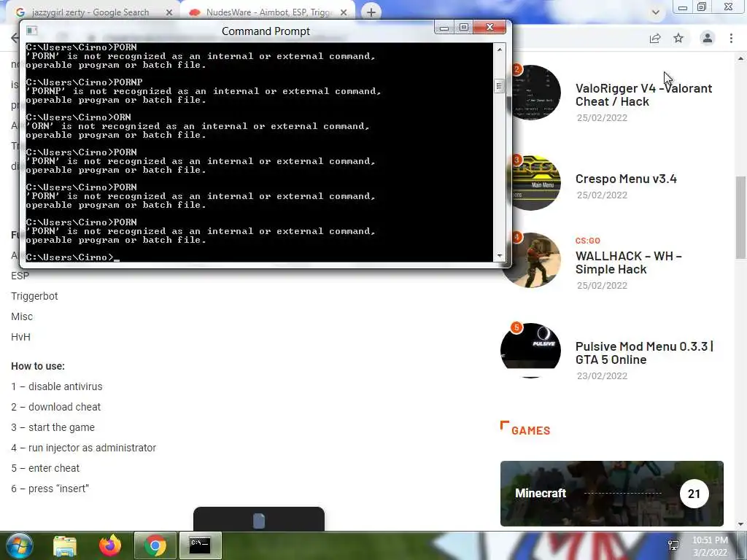The image size is (747, 560).
Task: Open the Chrome profile avatar
Action: [708, 38]
